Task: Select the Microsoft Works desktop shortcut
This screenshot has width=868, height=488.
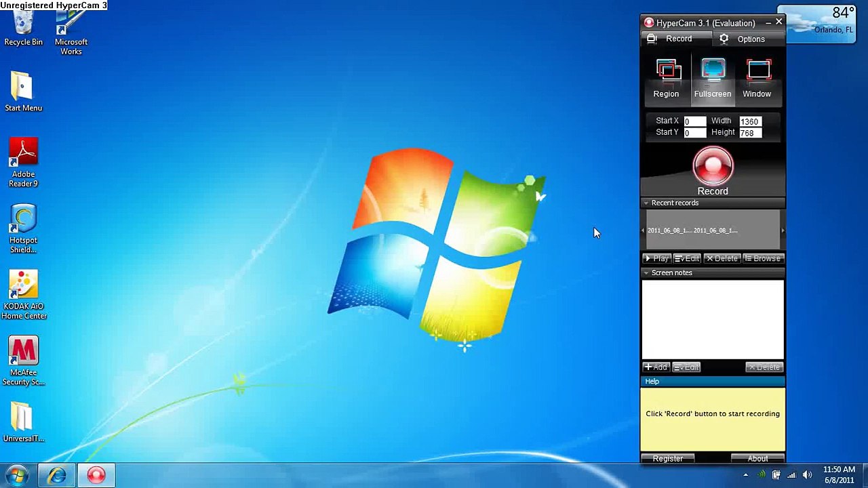Action: pos(71,33)
